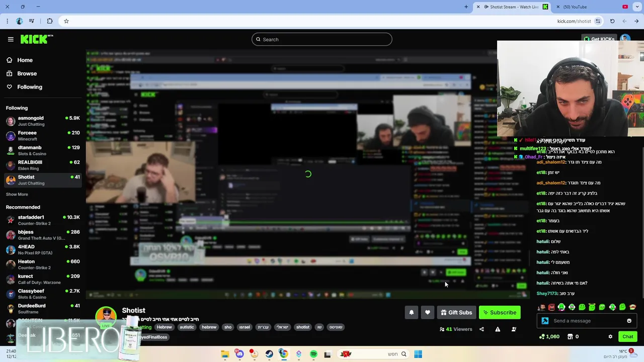This screenshot has height=362, width=644.
Task: Open Chrome from the taskbar
Action: tap(284, 354)
